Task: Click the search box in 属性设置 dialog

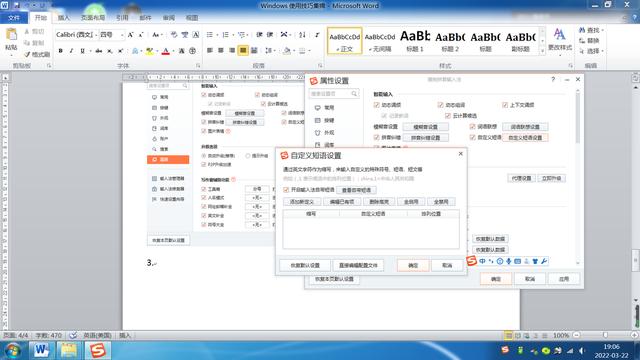Action: [333, 93]
